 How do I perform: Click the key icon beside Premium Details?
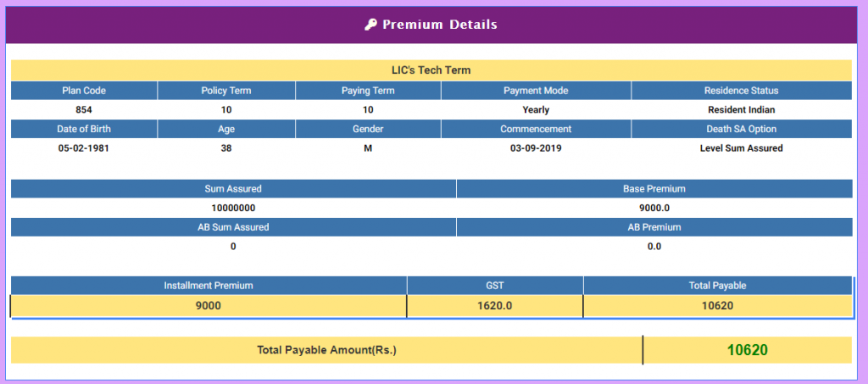371,25
